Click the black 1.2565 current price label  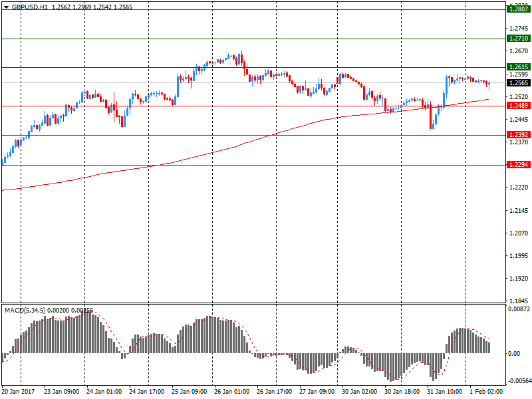[519, 82]
